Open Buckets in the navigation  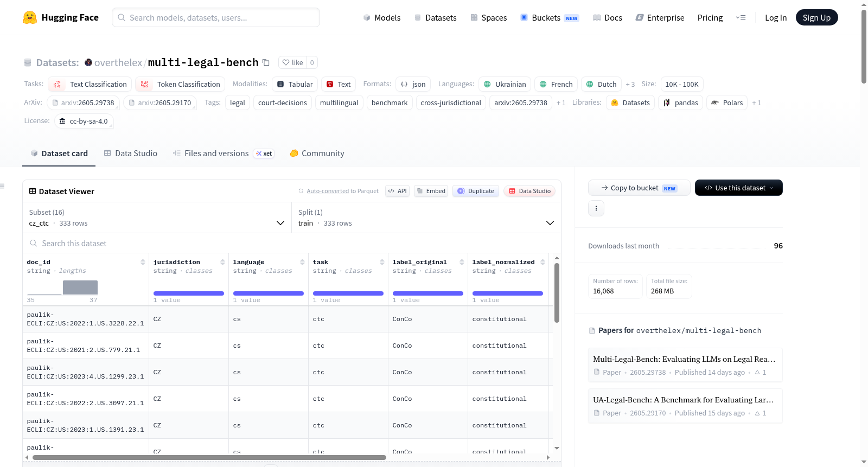pos(550,17)
